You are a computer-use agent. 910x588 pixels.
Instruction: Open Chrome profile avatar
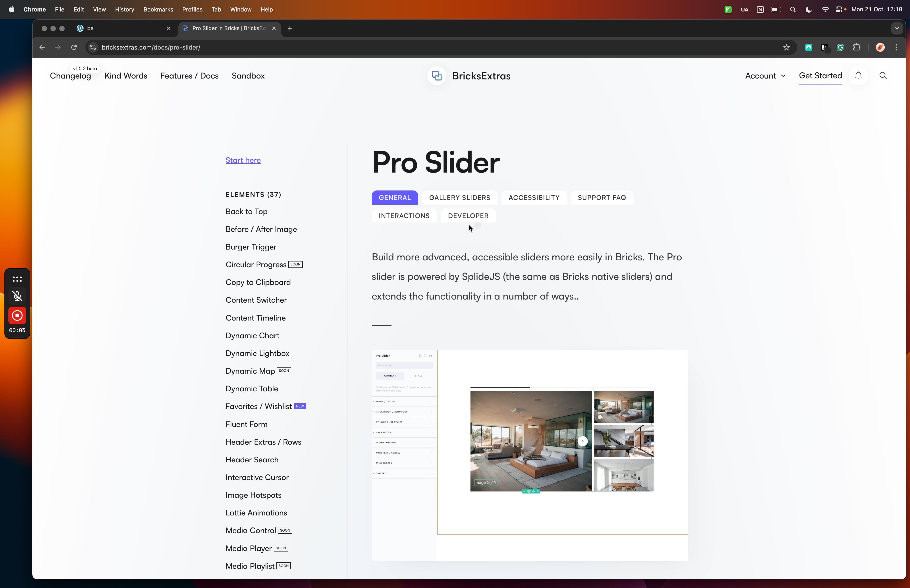tap(880, 47)
